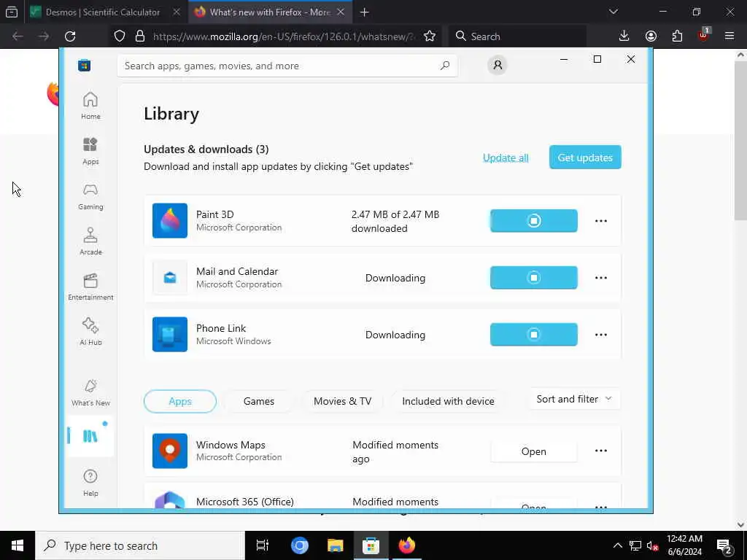Switch to What's new with Firefox tab

[x=270, y=12]
